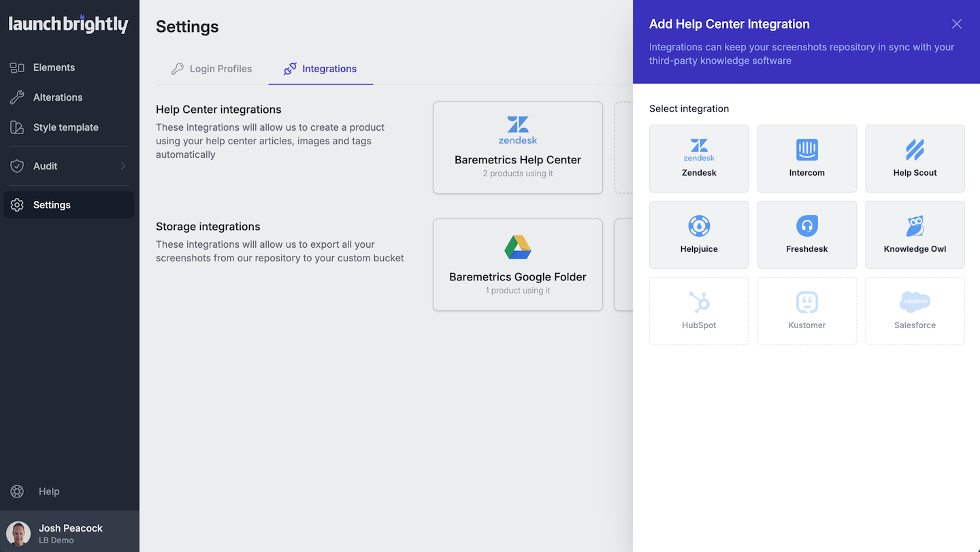This screenshot has width=980, height=552.
Task: Click the HubSpot integration icon
Action: [x=699, y=310]
